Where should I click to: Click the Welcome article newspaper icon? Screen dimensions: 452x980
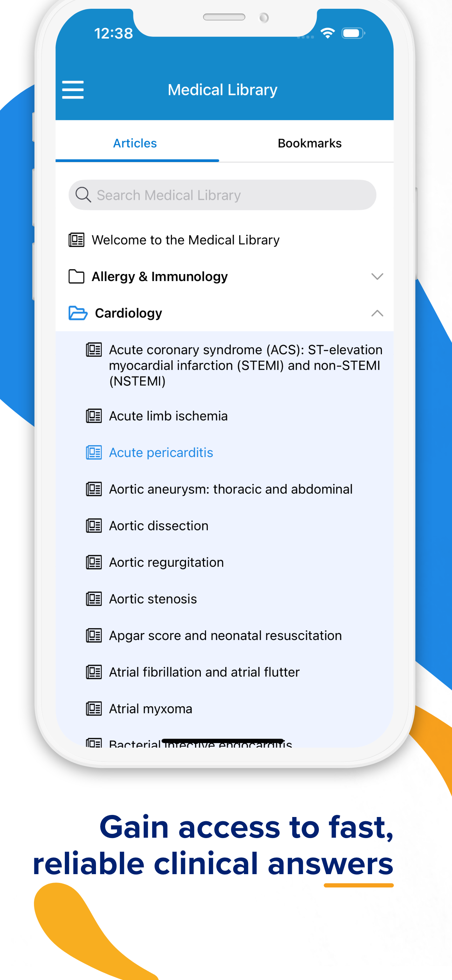(x=76, y=240)
